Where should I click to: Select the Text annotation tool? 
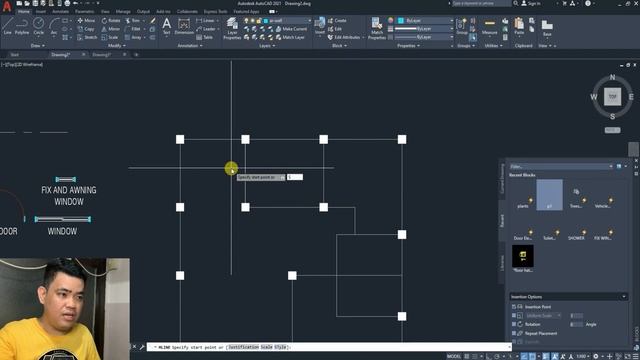(167, 26)
